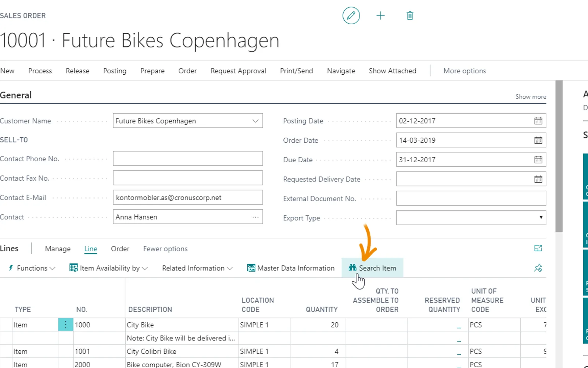Screen dimensions: 588x368
Task: Click the three-dot menu on row 1000
Action: click(x=65, y=325)
